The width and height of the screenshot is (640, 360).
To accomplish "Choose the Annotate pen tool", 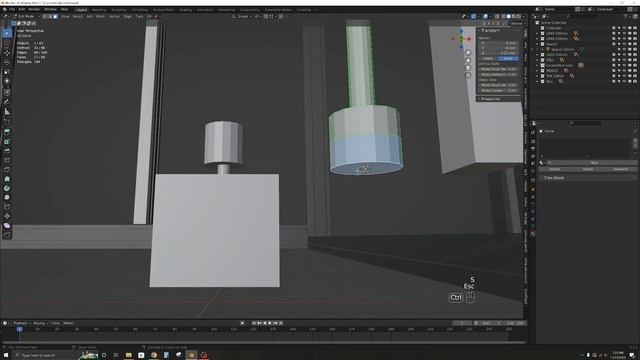I will pos(7,102).
